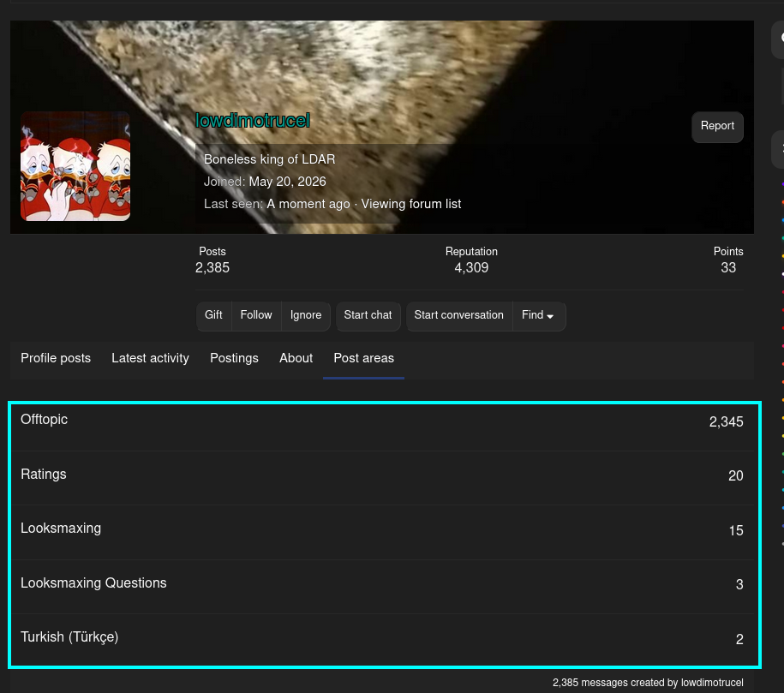Select the Post areas tab
This screenshot has height=693, width=784.
click(363, 359)
